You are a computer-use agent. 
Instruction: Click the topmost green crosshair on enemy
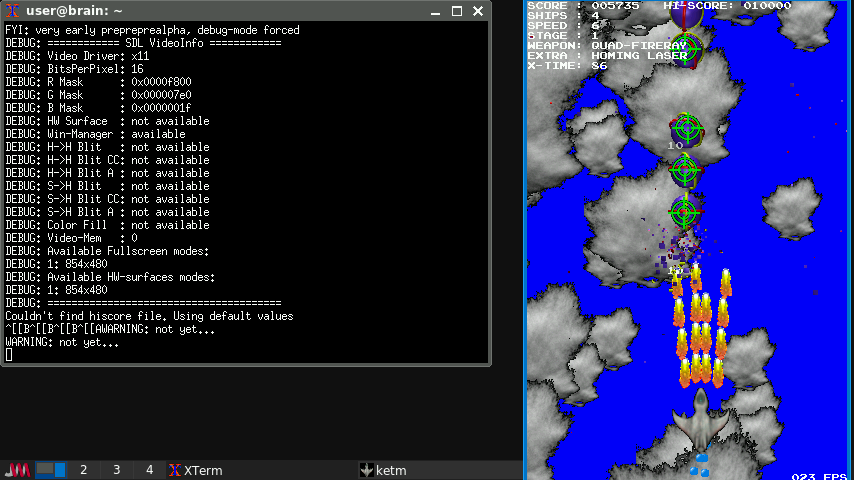(x=686, y=48)
